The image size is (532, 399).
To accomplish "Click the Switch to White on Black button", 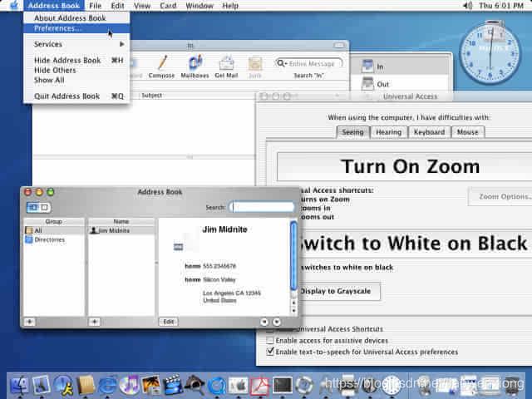I will pyautogui.click(x=414, y=244).
